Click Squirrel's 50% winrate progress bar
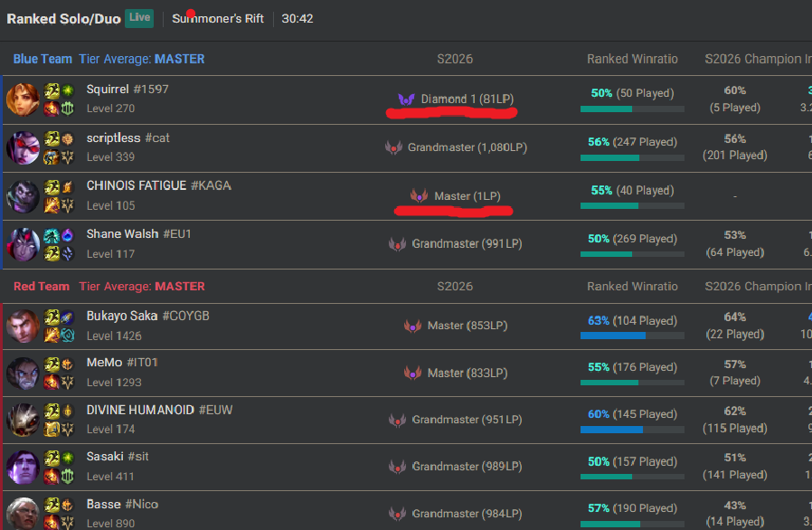Viewport: 812px width, 530px height. 632,109
